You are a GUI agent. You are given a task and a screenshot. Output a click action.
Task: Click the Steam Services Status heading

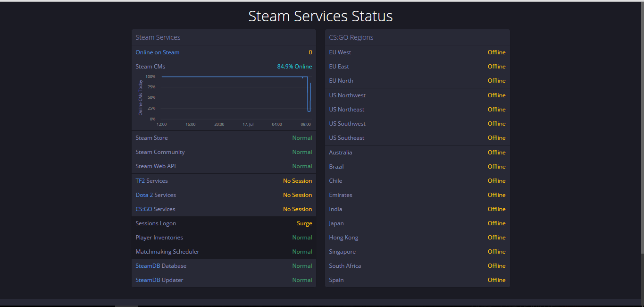[320, 16]
